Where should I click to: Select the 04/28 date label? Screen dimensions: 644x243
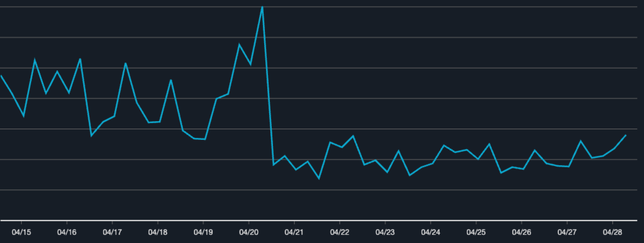tap(612, 232)
